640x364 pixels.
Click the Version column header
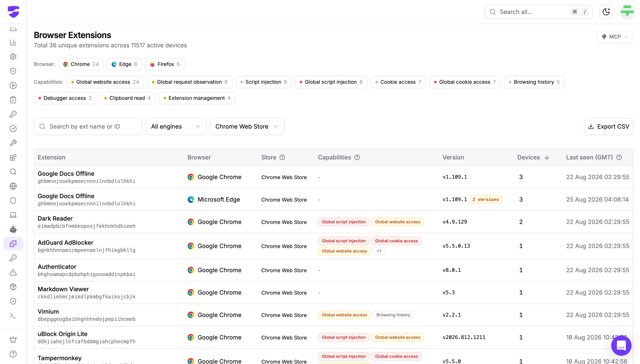coord(453,157)
